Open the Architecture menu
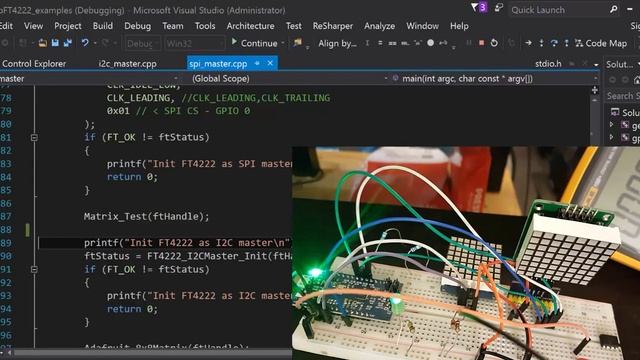 pyautogui.click(x=251, y=26)
